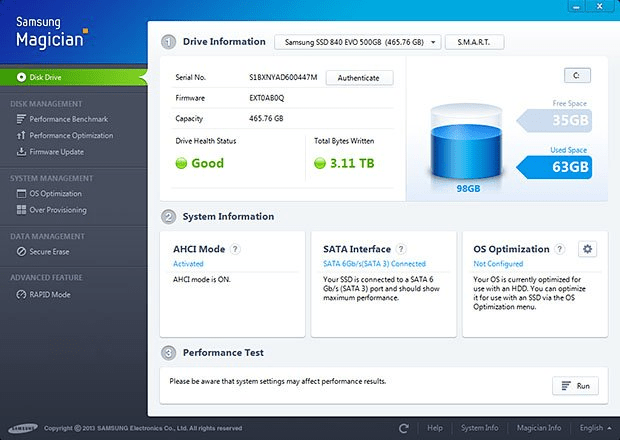Viewport: 620px width, 440px height.
Task: Click the disk usage cylinder graphic
Action: 467,143
